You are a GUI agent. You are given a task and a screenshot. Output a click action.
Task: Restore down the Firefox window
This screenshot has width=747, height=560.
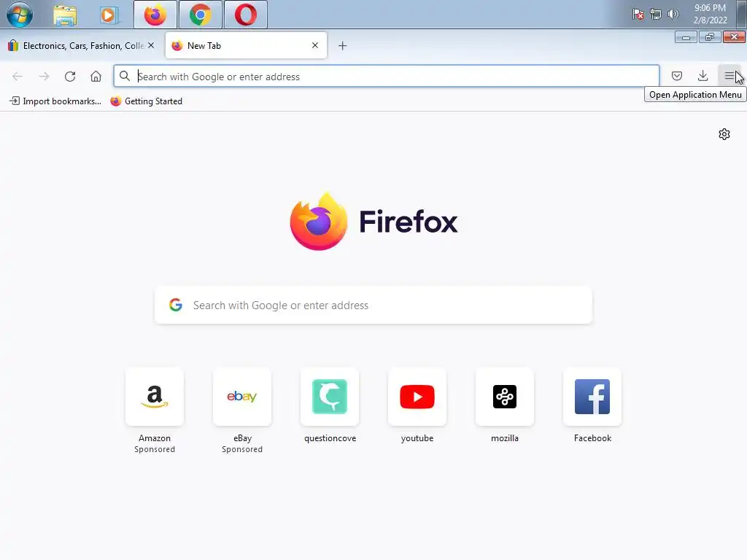coord(710,37)
